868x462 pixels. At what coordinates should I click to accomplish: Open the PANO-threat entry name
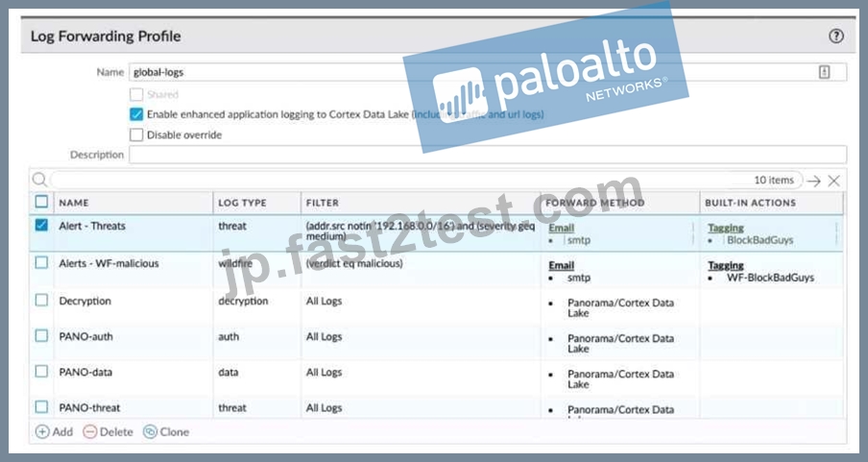(89, 407)
